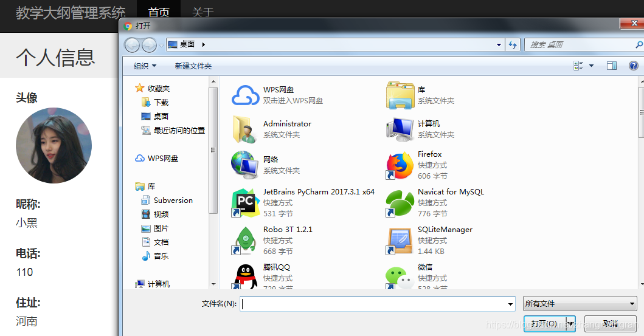The image size is (644, 336).
Task: Open the 关于 tab in webpage
Action: click(203, 12)
